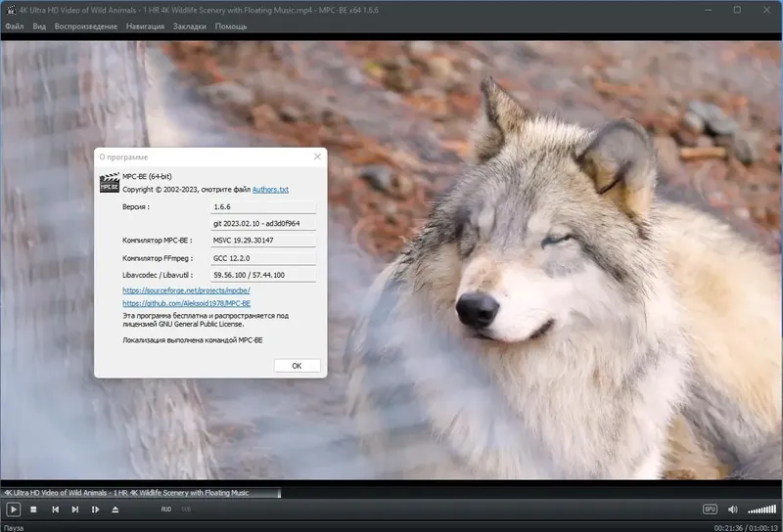Click the eject/open file icon
The width and height of the screenshot is (783, 532).
point(115,510)
